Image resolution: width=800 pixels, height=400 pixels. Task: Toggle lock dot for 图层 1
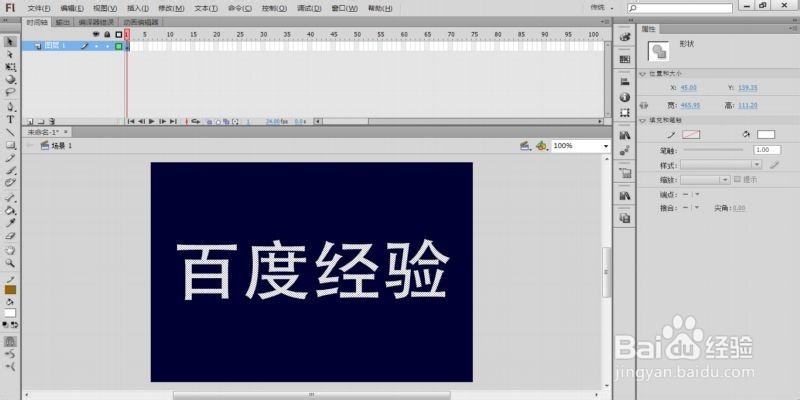pos(107,46)
